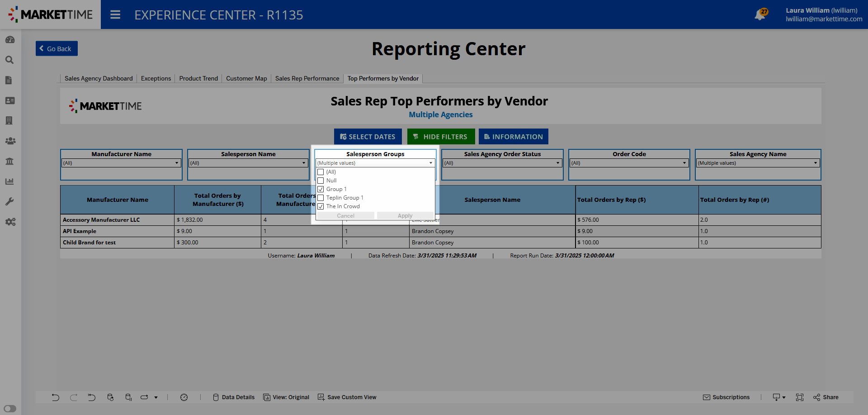Expand the Sales Agency Order Status dropdown
The image size is (868, 415).
(x=502, y=163)
